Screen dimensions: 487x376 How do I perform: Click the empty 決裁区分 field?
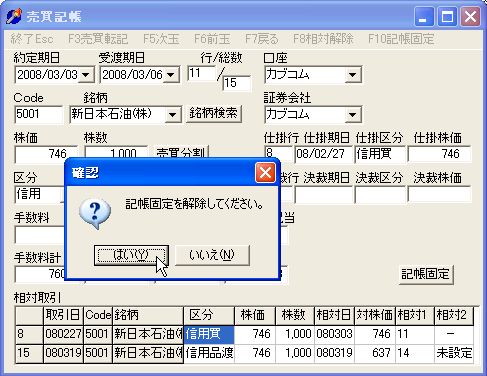380,194
